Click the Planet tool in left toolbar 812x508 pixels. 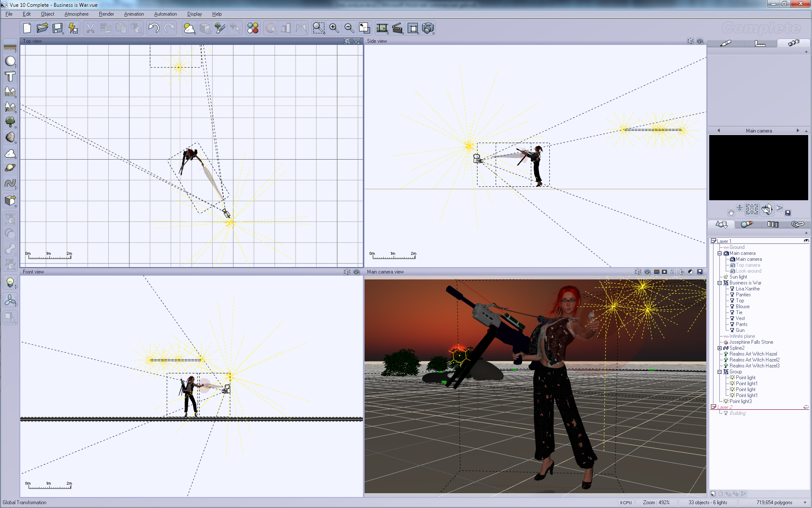click(x=10, y=168)
